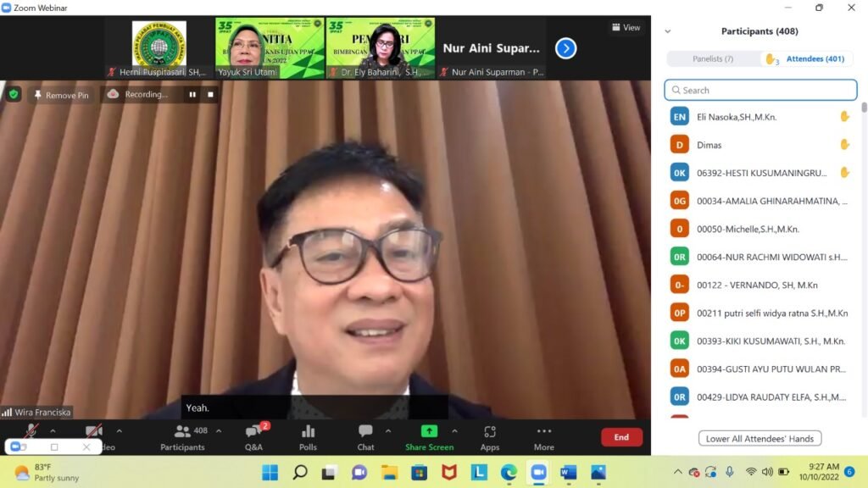Expand the microphone audio options caret

(x=53, y=430)
